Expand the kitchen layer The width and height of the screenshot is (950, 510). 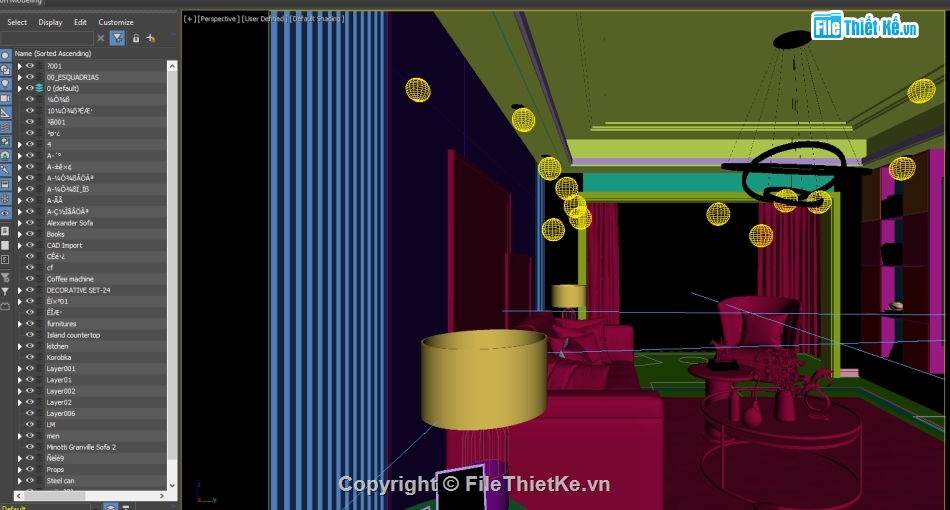coord(19,346)
